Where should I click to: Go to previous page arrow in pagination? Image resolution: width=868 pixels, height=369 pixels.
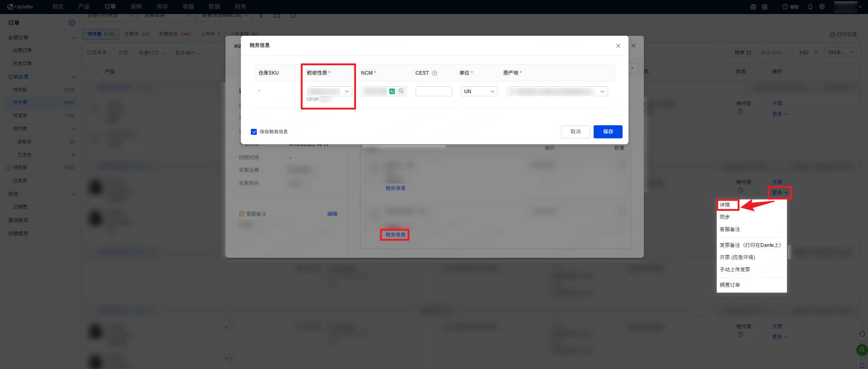click(x=792, y=52)
